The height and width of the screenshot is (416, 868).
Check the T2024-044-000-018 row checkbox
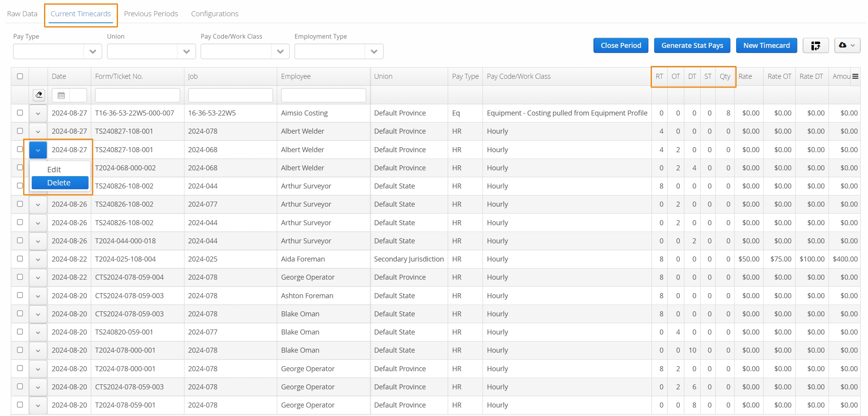(20, 240)
